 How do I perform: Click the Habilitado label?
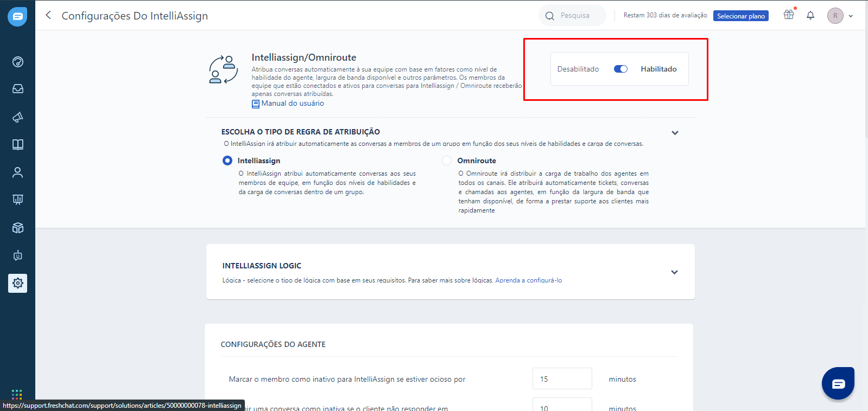pos(658,69)
